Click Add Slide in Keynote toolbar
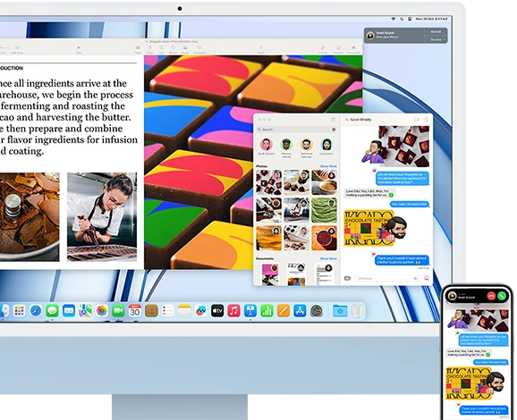517x420 pixels. click(x=17, y=49)
